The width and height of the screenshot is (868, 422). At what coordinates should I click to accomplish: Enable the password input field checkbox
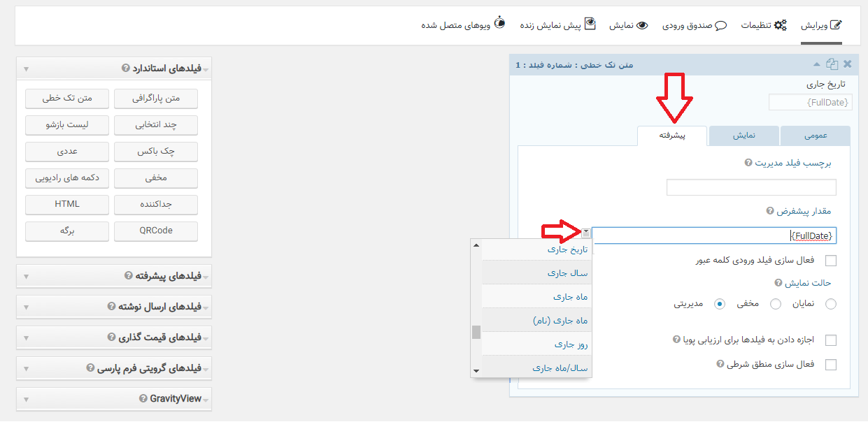coord(832,261)
